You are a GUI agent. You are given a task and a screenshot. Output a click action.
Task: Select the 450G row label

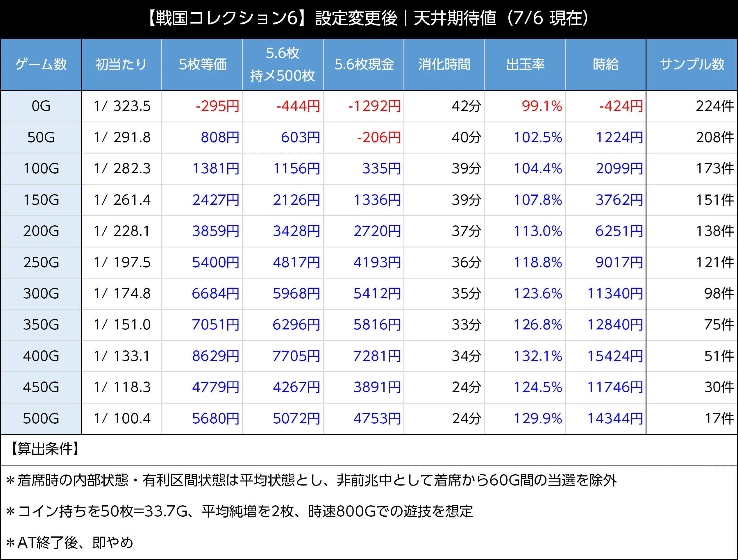coord(41,387)
